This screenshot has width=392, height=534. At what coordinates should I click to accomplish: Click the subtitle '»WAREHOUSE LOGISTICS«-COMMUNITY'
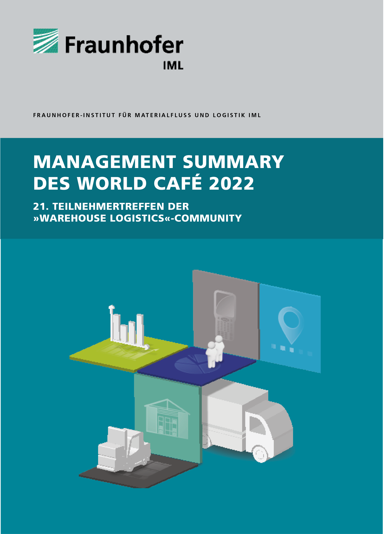[x=137, y=218]
